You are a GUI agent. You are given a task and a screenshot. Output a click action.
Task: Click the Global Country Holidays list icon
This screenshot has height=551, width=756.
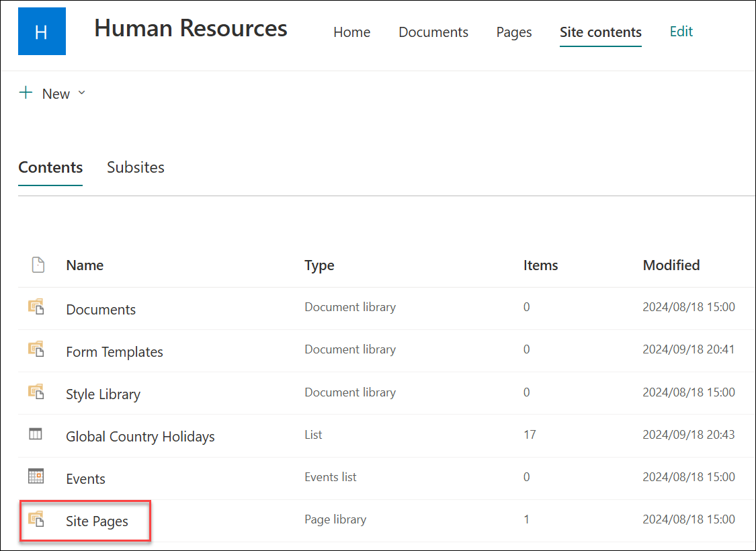point(38,435)
